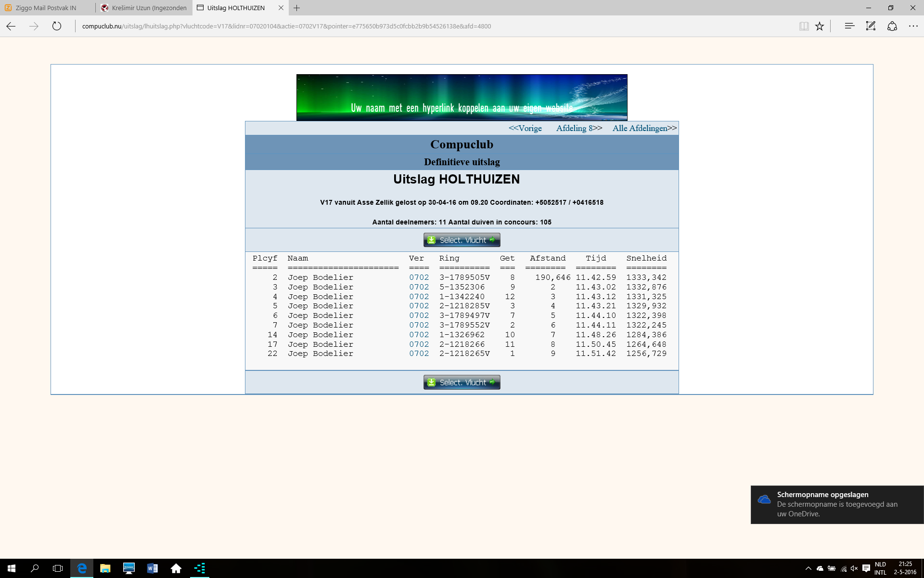Open Task View on taskbar
Screen dimensions: 924x578
point(58,568)
